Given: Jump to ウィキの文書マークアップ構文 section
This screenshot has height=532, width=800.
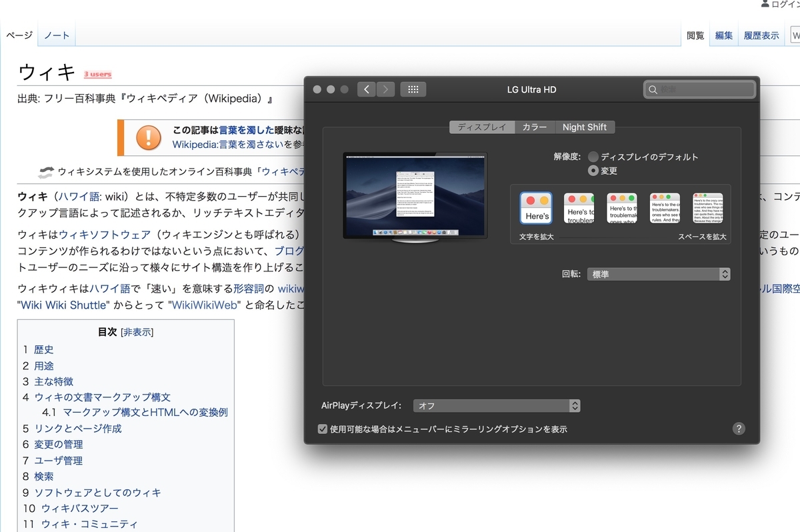Looking at the screenshot, I should 103,397.
